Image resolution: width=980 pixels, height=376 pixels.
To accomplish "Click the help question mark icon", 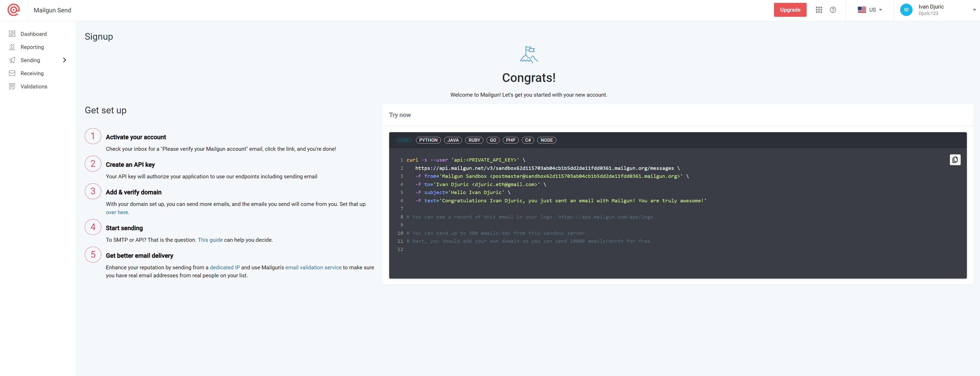I will click(x=833, y=10).
